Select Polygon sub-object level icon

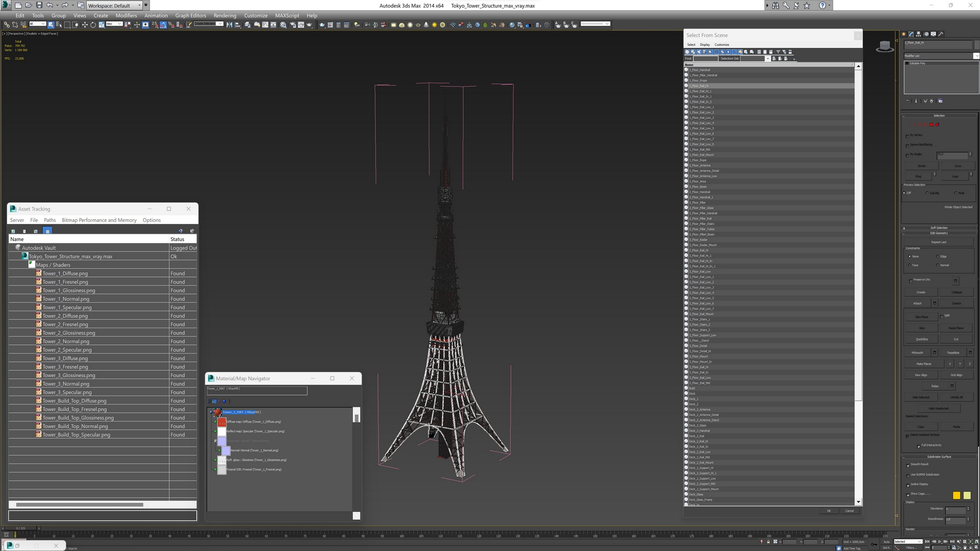tap(931, 124)
